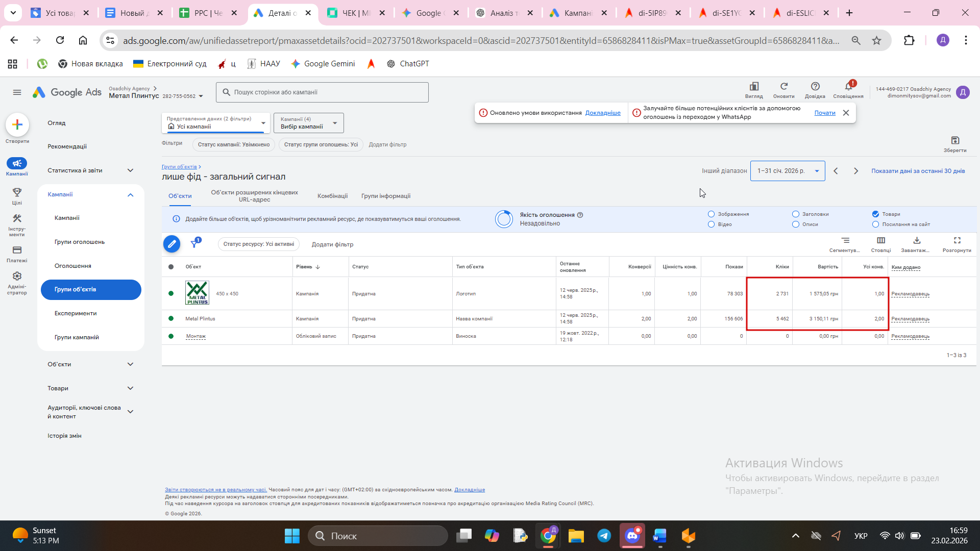Open the Стовпці columns icon

[881, 241]
